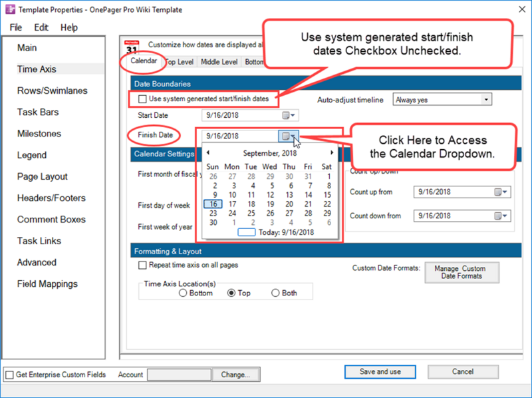Expand the Auto-adjust timeline dropdown
Screen dimensions: 532x398
coord(486,100)
